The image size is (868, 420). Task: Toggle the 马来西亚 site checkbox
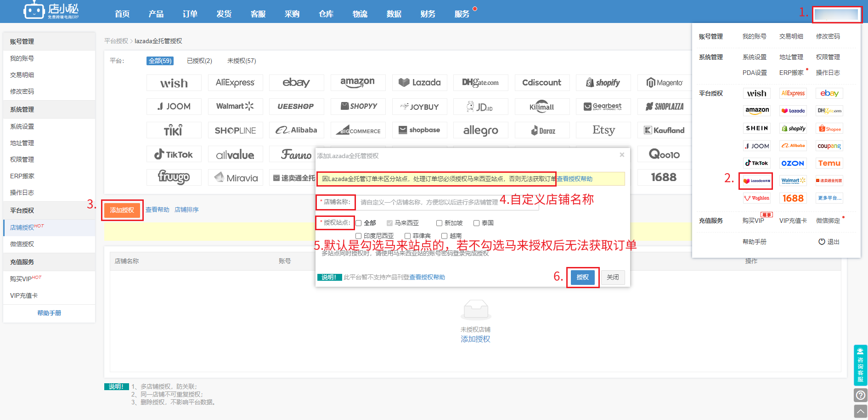pos(389,223)
